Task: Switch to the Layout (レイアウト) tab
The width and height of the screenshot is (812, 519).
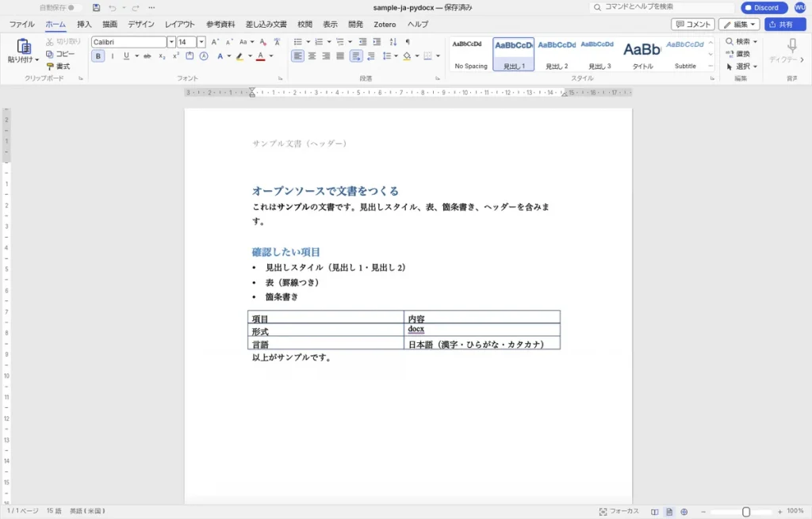Action: [180, 25]
